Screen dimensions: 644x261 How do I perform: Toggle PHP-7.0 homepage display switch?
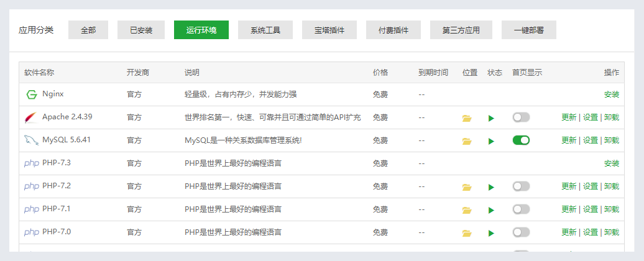coord(521,232)
